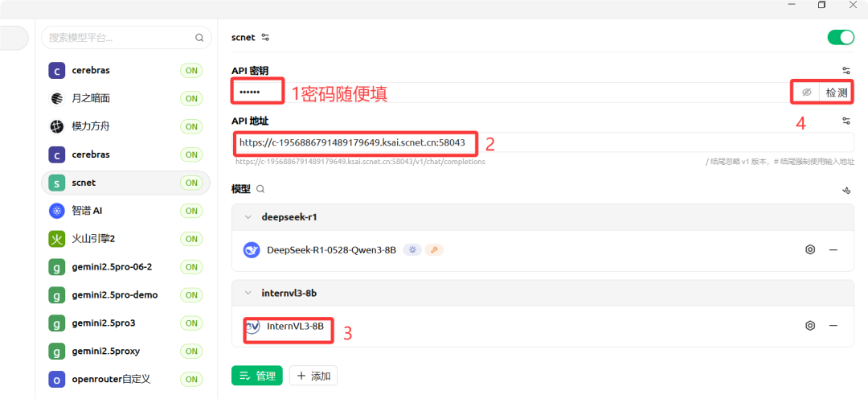This screenshot has width=868, height=399.
Task: Open settings for DeepSeek-R1-0528-Qwen3-8B model
Action: tap(810, 249)
